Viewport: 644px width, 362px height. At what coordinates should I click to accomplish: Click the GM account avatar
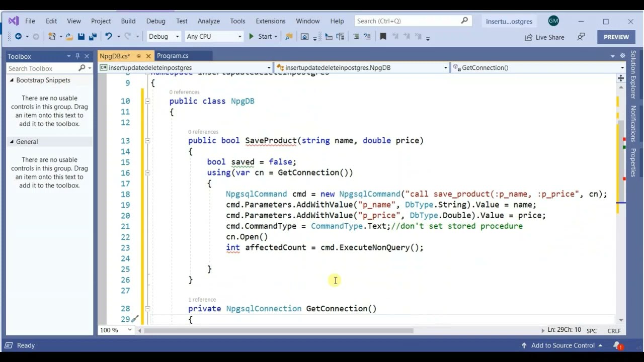pos(553,21)
